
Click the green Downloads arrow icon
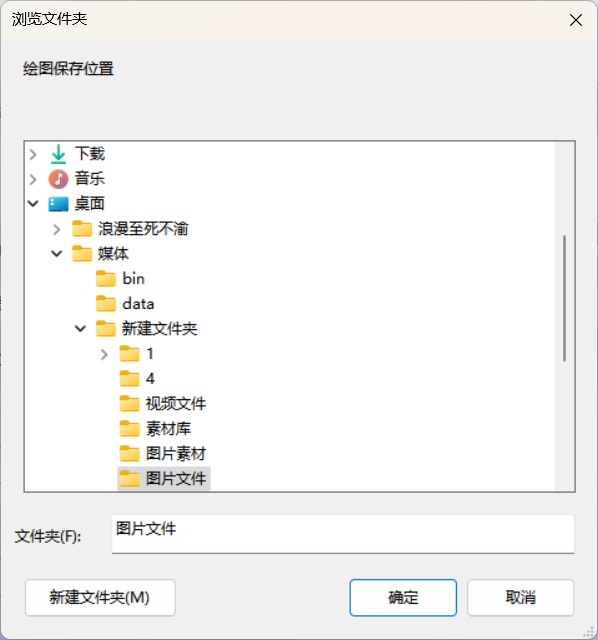(58, 154)
